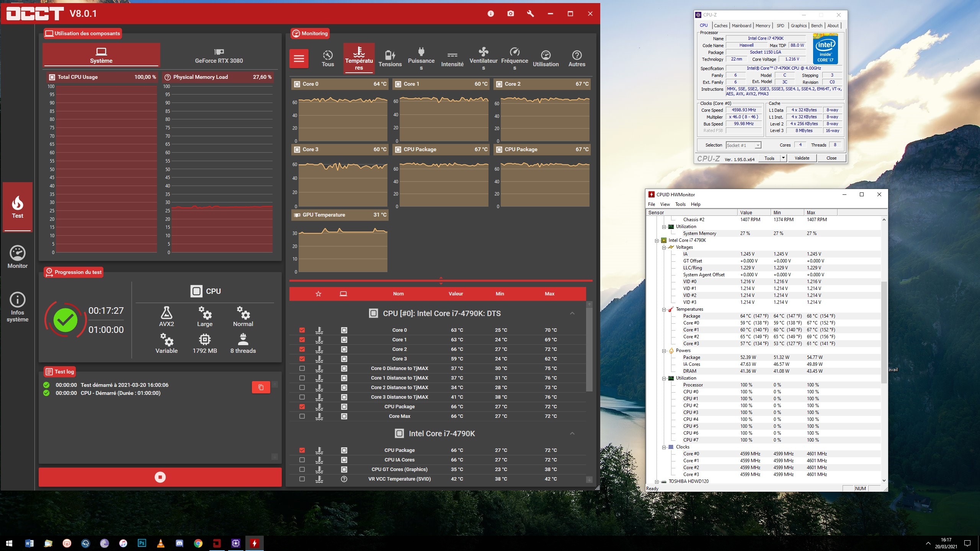Check the Core Max sensor checkbox
980x551 pixels.
click(302, 416)
